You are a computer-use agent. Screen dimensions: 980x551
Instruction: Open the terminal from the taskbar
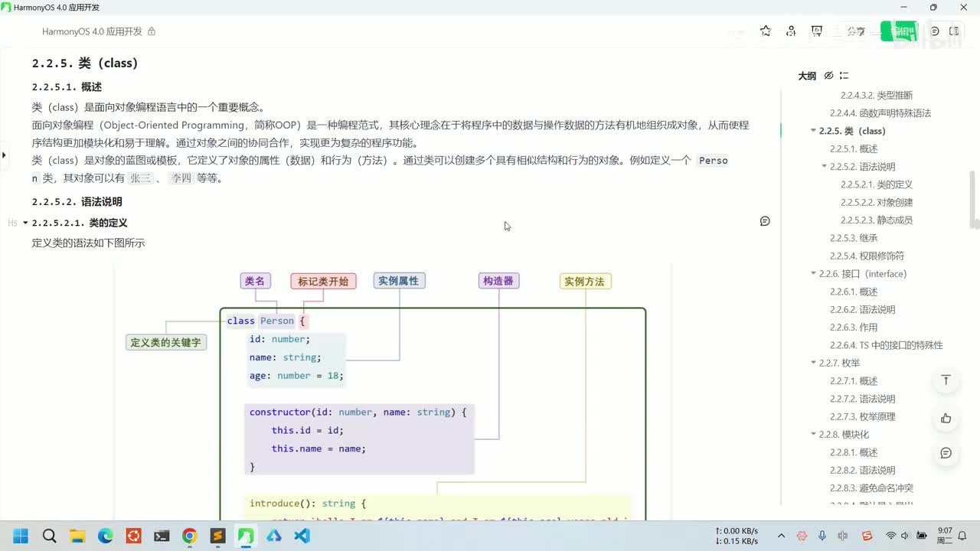(162, 536)
